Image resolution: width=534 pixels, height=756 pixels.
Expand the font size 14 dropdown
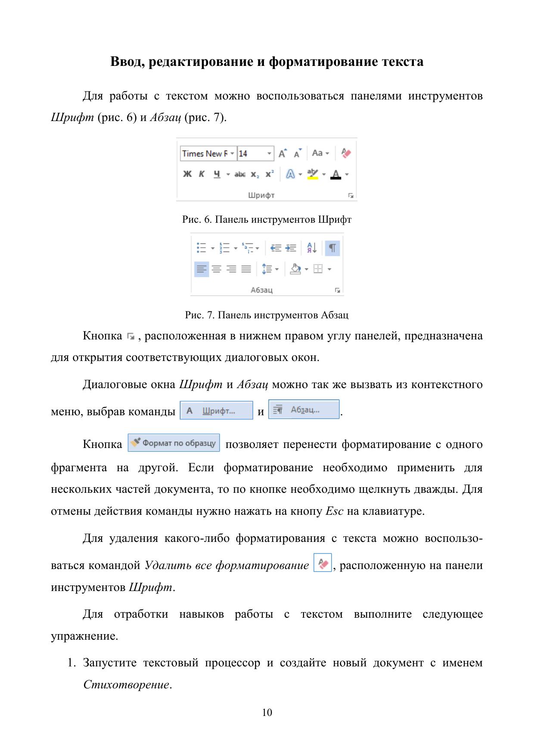click(x=269, y=153)
